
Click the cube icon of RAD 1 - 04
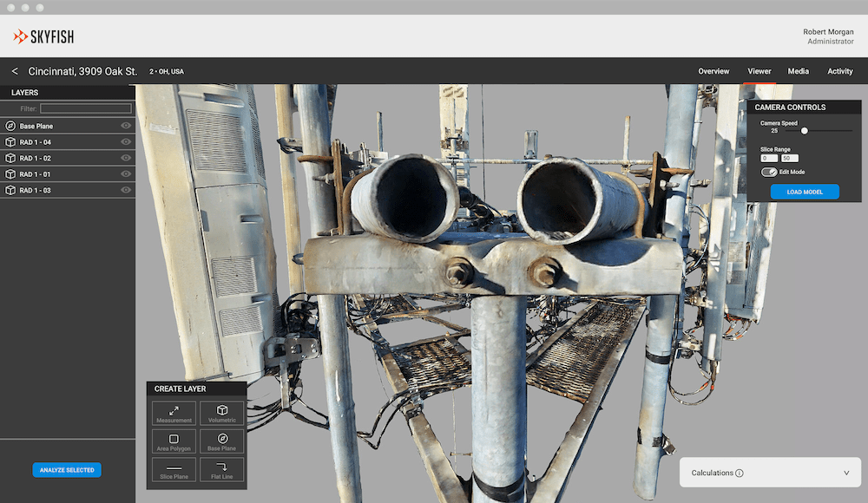pos(10,141)
